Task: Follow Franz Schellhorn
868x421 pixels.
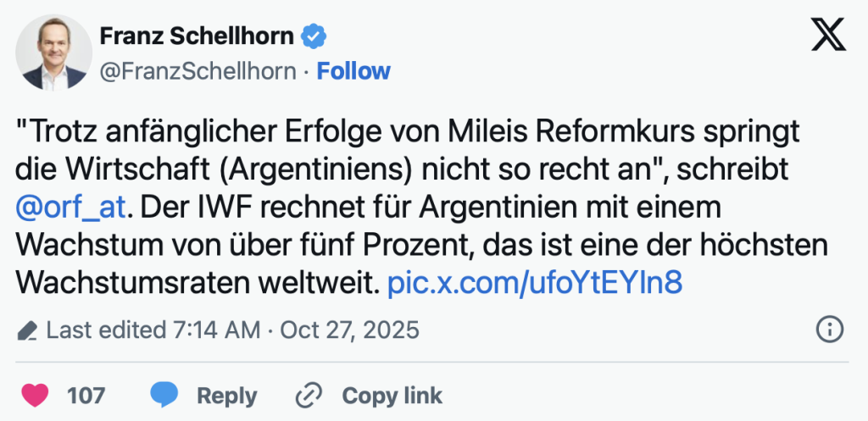Action: pyautogui.click(x=353, y=71)
